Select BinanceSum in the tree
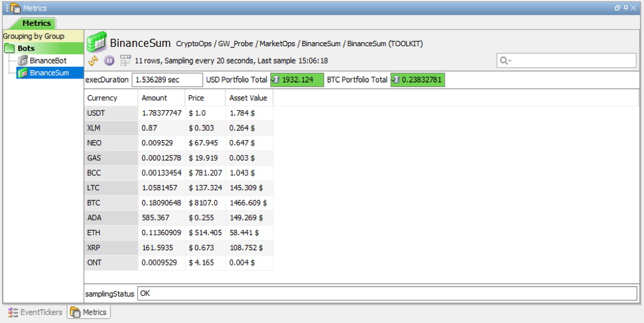The image size is (644, 323). pyautogui.click(x=49, y=73)
